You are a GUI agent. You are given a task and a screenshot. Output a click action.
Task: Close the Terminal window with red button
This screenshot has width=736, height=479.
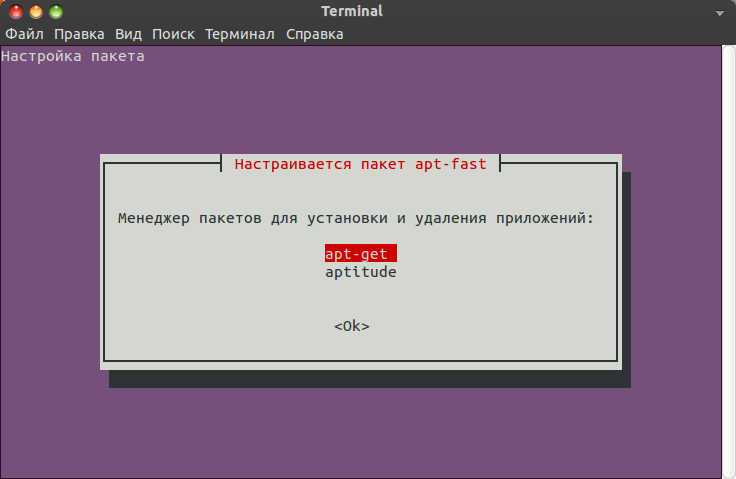[16, 11]
